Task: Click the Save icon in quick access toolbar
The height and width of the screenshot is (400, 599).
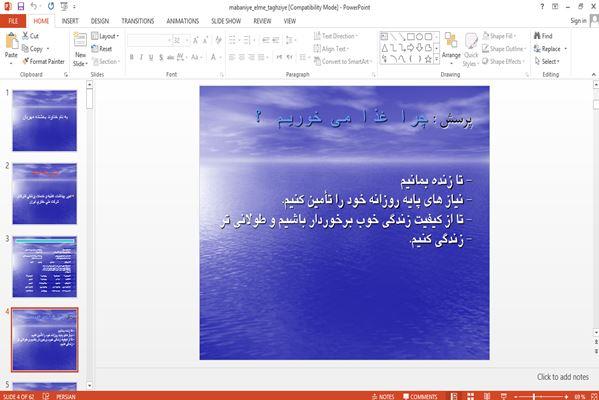Action: (x=21, y=6)
